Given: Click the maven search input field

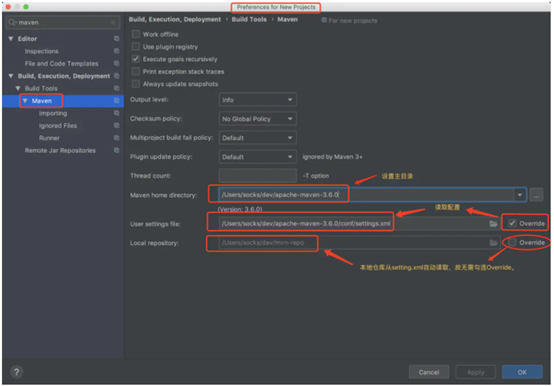Looking at the screenshot, I should point(63,23).
